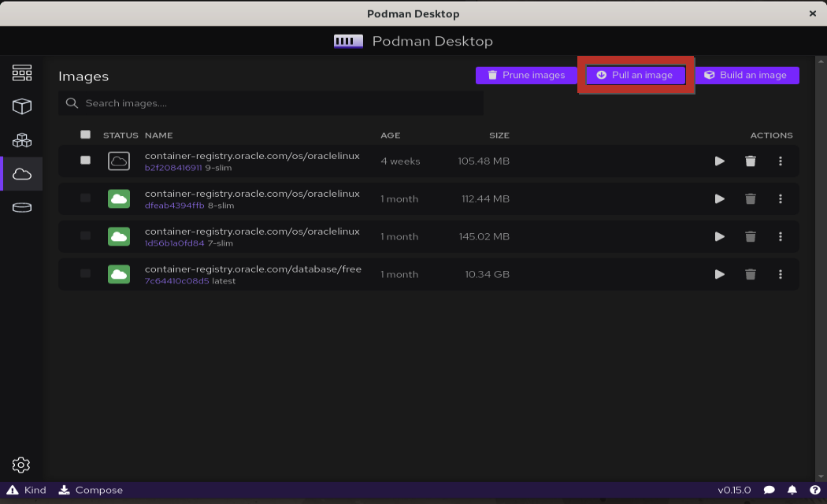Image resolution: width=827 pixels, height=504 pixels.
Task: Click container-registry.oracle.com/database/free name
Action: tap(253, 269)
